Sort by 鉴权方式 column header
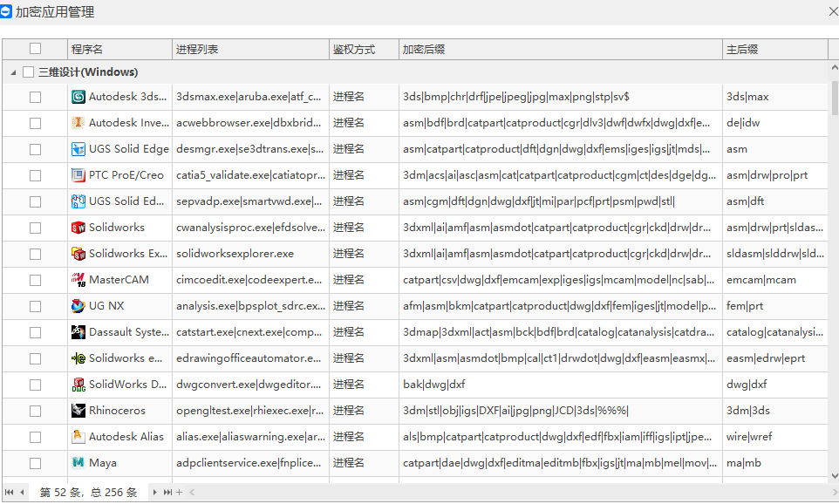The height and width of the screenshot is (504, 839). [x=364, y=49]
